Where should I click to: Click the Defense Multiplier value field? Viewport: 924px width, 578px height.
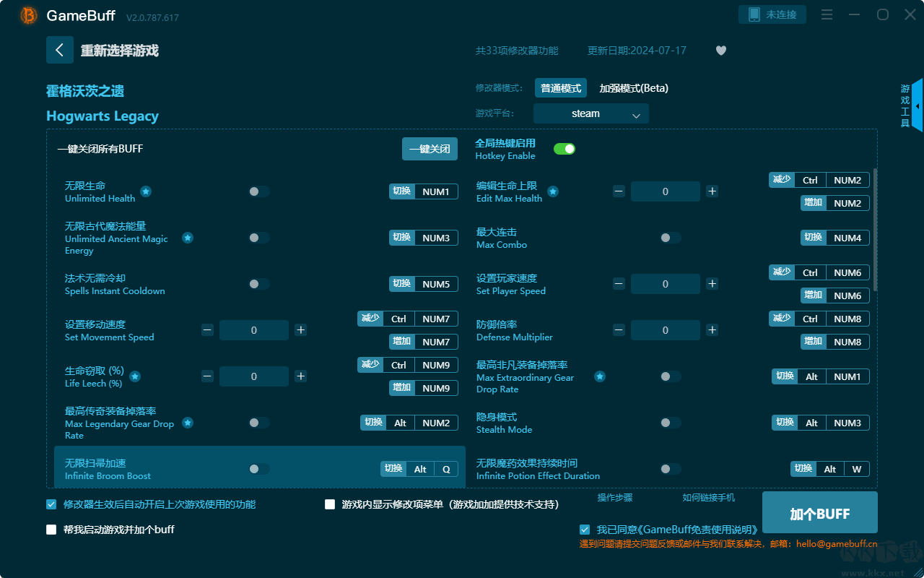coord(666,330)
